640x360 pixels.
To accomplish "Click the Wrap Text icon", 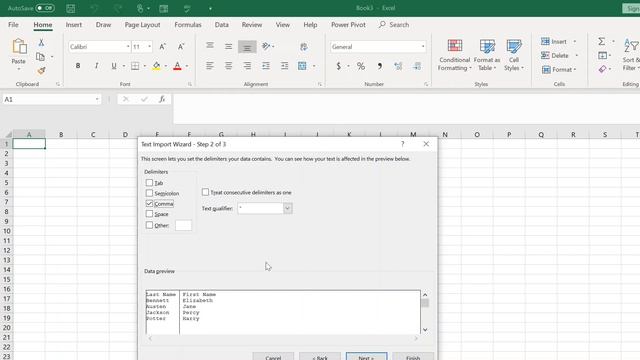I will 303,47.
